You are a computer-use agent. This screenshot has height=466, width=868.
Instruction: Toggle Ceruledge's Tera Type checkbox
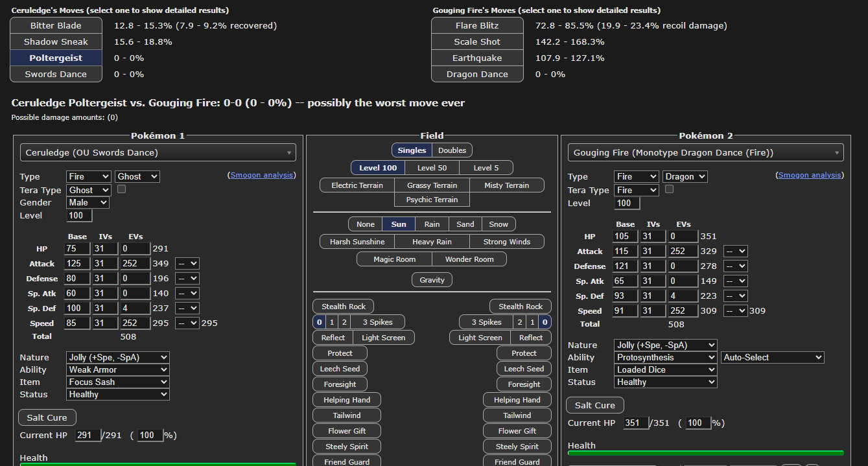[x=121, y=189]
